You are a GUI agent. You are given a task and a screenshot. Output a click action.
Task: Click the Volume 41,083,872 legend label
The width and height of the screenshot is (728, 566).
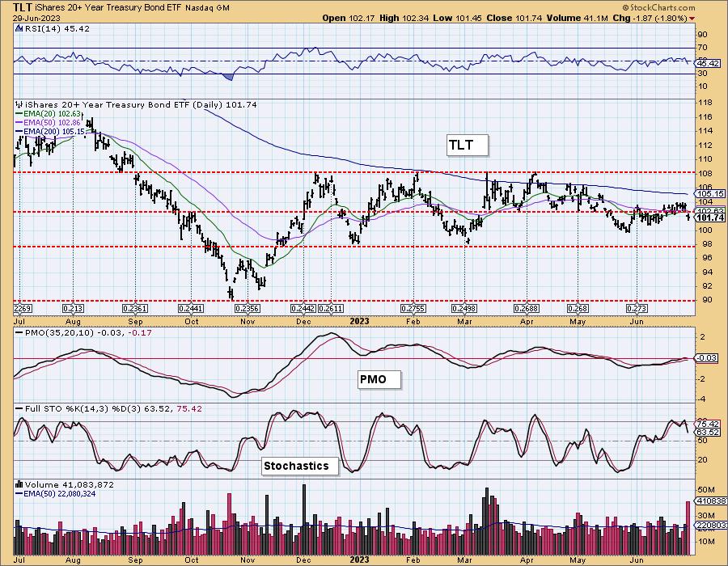coord(70,484)
